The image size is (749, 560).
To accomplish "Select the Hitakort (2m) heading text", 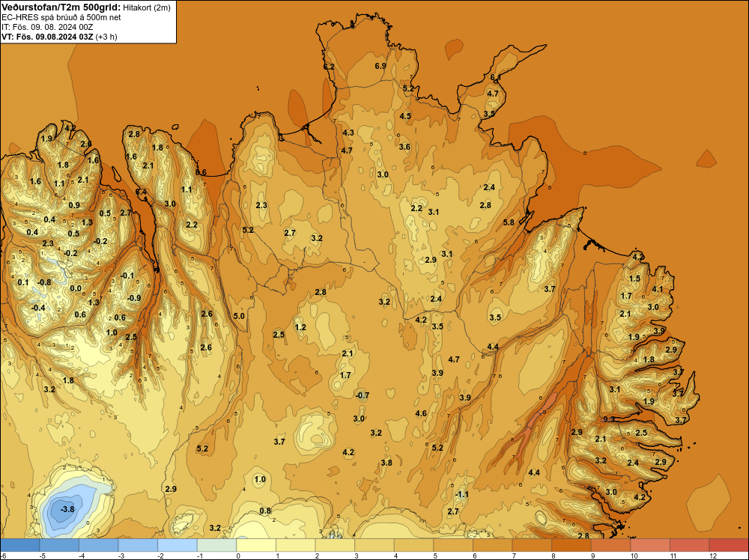I will click(147, 7).
